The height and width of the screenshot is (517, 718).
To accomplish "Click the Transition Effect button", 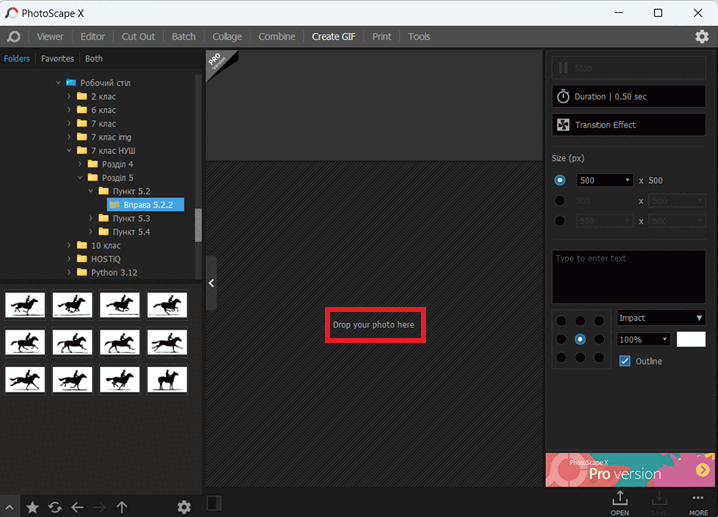I will point(628,125).
